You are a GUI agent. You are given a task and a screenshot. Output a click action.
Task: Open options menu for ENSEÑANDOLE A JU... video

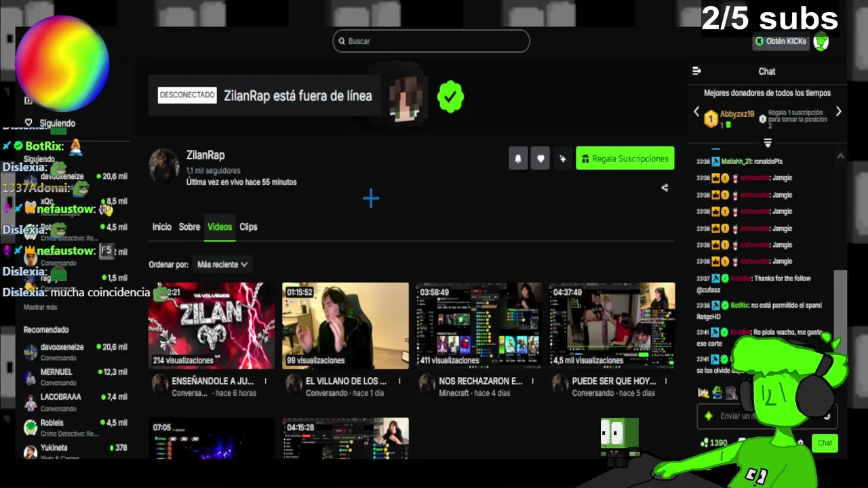265,382
